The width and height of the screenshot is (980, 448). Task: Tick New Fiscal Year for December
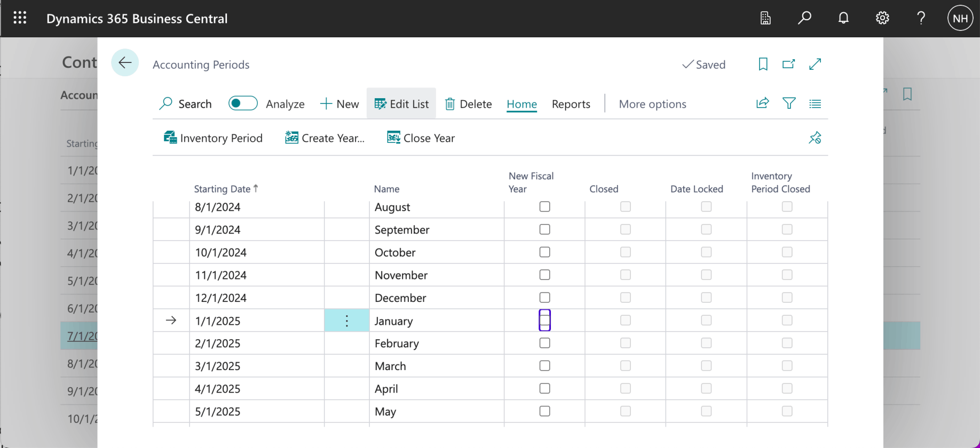coord(544,298)
